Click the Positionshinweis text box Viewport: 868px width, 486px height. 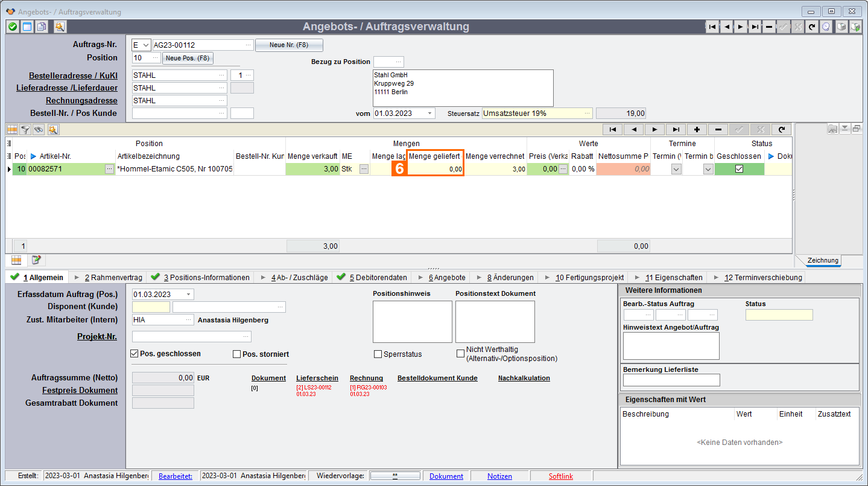[413, 322]
